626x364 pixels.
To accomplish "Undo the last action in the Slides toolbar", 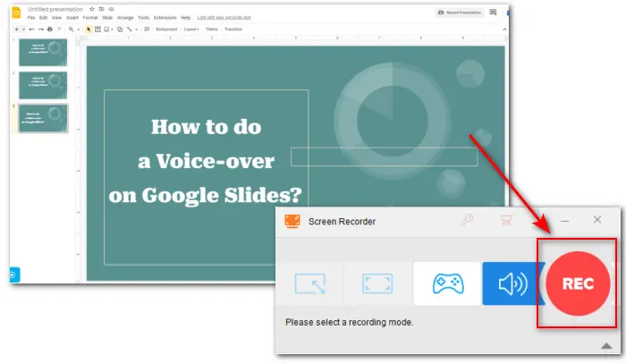I will pyautogui.click(x=31, y=30).
